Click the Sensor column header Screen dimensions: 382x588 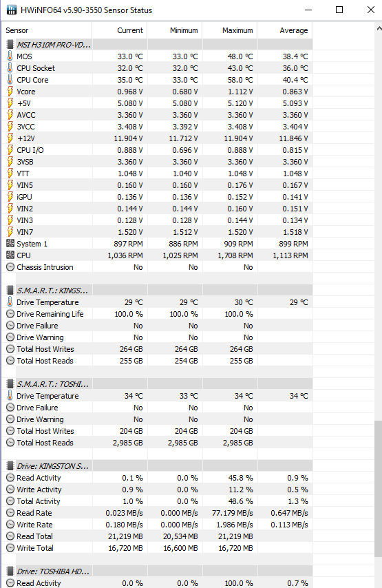tap(47, 30)
